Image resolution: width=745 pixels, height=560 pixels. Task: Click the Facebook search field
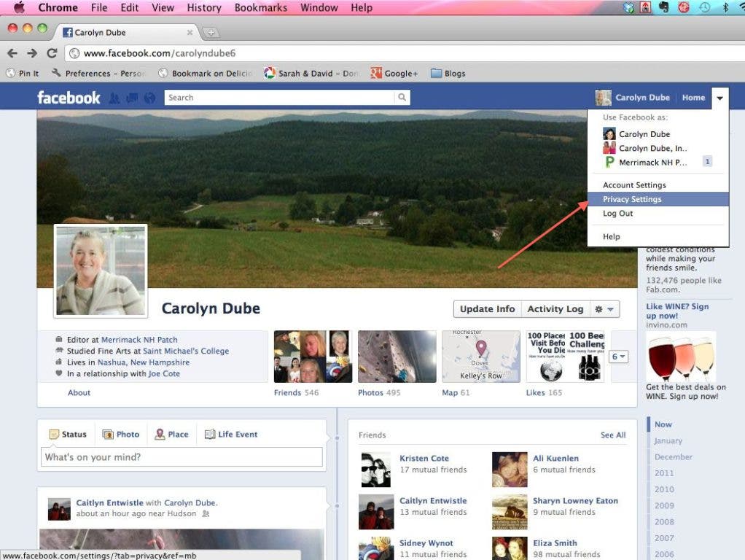(279, 98)
